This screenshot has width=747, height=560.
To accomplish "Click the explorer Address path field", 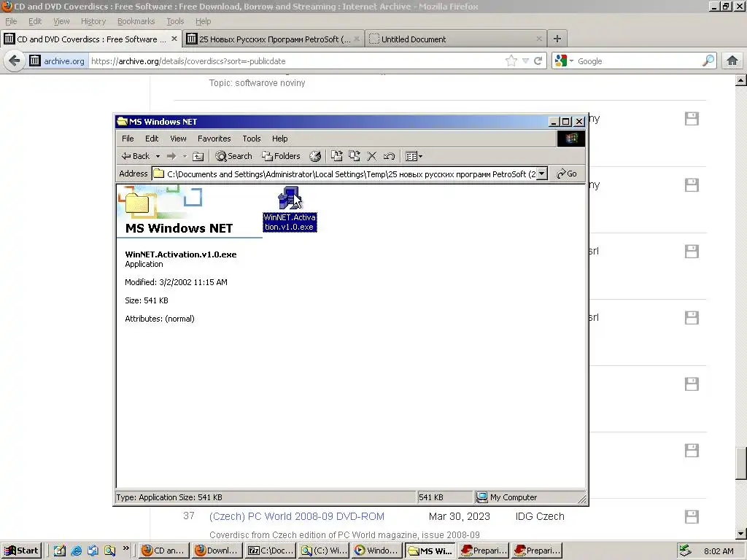I will 349,174.
